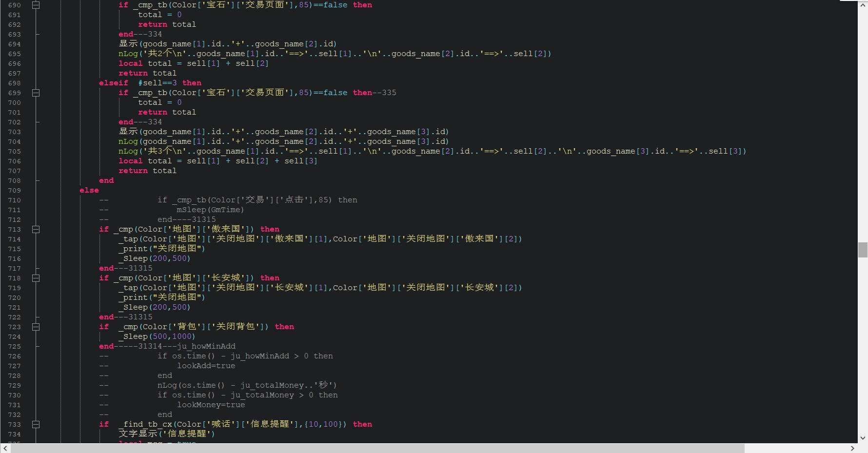Collapse the fold marker on line 713

click(x=36, y=229)
